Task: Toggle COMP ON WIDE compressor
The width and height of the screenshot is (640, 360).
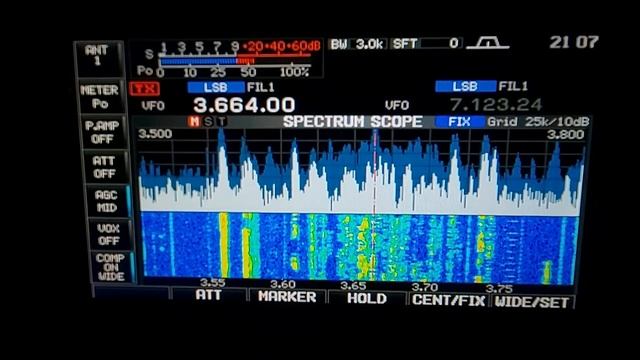Action: tap(111, 267)
